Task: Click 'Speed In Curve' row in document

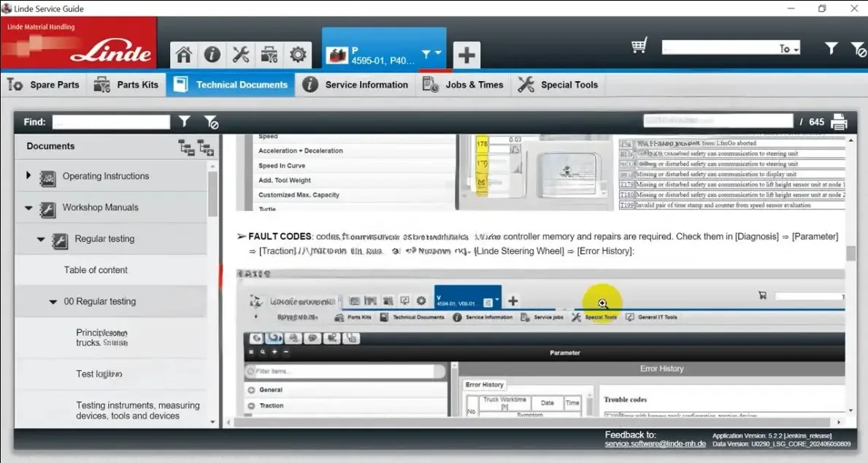Action: [x=282, y=166]
